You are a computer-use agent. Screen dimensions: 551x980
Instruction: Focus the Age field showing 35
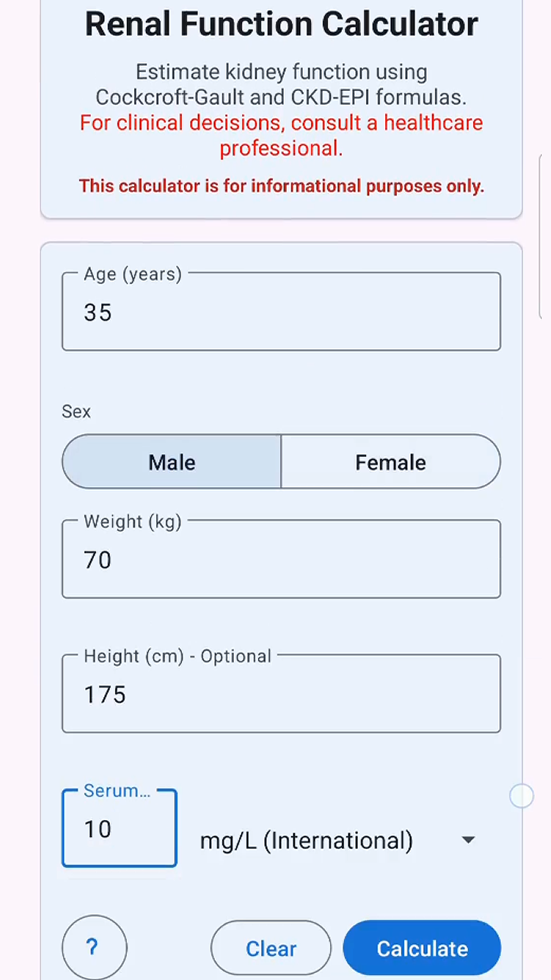pos(281,312)
